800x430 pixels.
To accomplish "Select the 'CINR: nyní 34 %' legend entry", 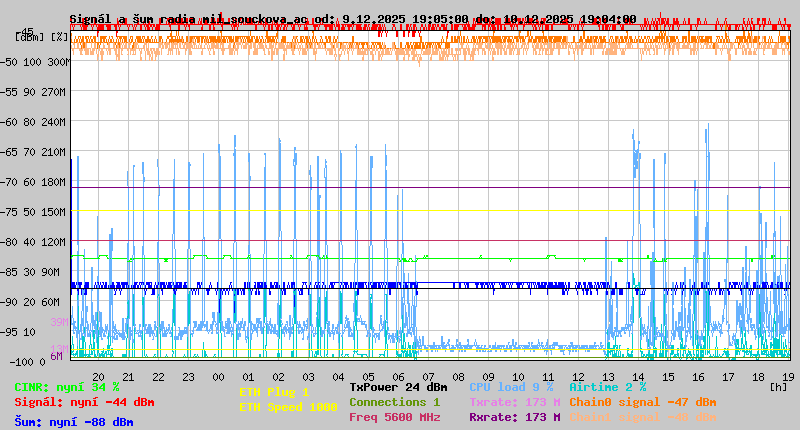I will click(x=67, y=387).
